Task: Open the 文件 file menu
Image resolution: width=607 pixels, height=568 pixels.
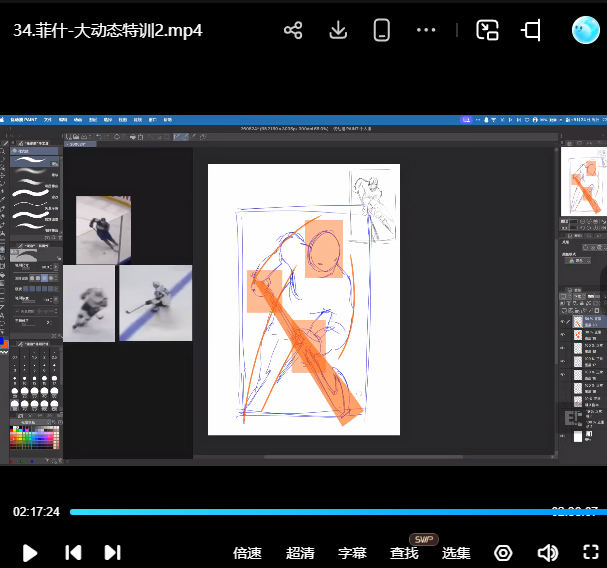Action: point(48,120)
